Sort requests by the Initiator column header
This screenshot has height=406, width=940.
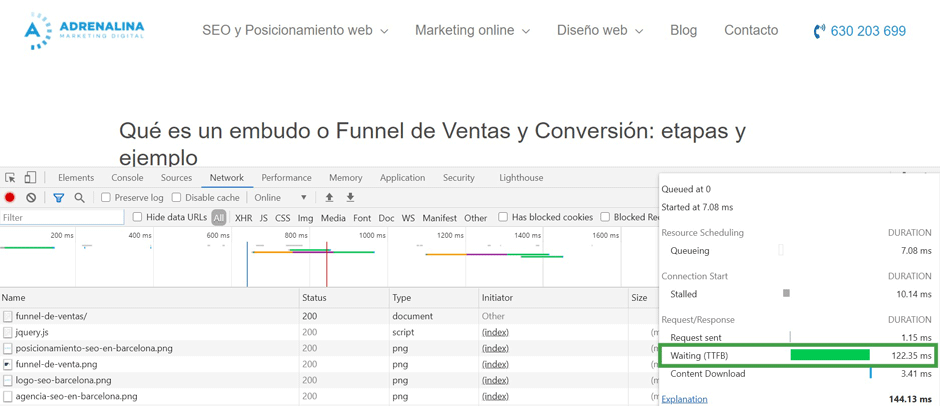tap(553, 297)
